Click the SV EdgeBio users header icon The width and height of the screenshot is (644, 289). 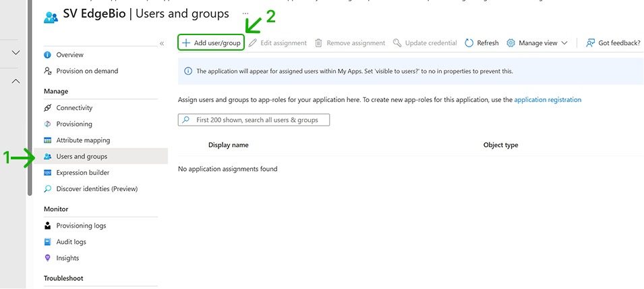(51, 16)
